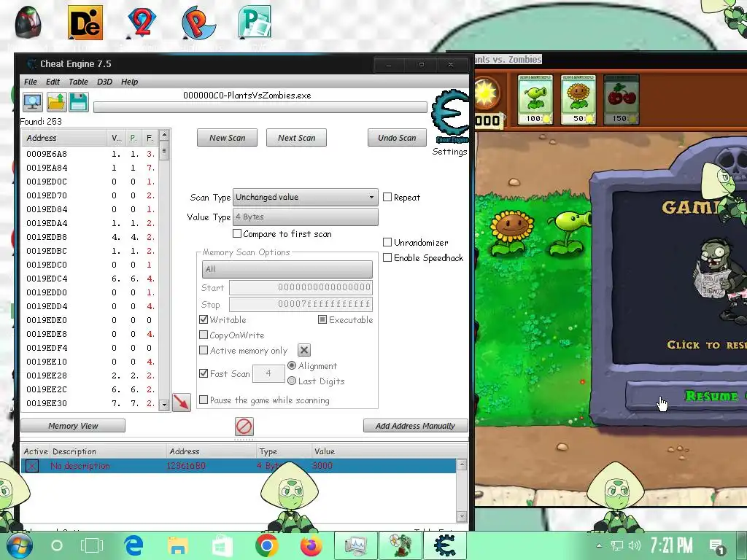This screenshot has height=560, width=747.
Task: Click Resume Game button in Plants vs. Zombies
Action: click(x=686, y=395)
